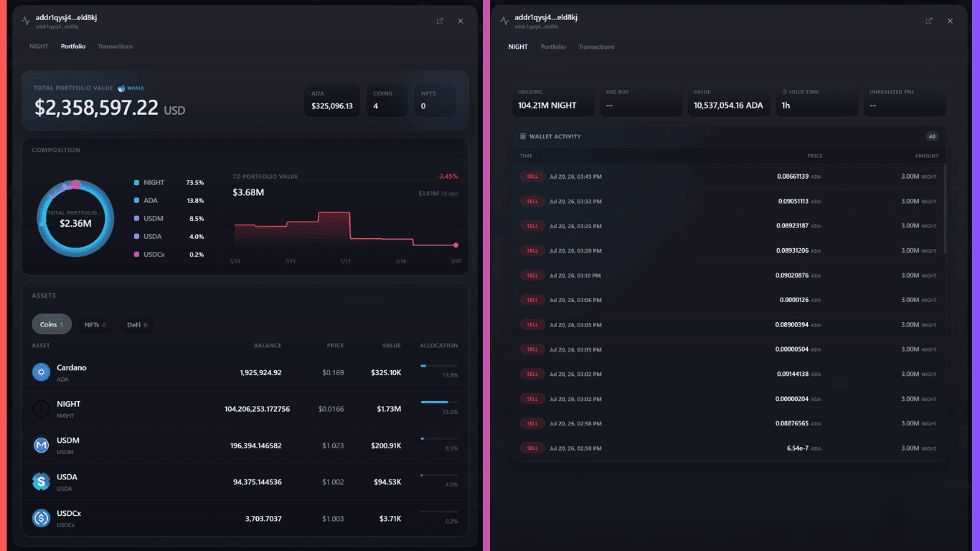Click the Holding card 104.21M NIGHT
Image resolution: width=980 pixels, height=551 pixels.
(553, 100)
